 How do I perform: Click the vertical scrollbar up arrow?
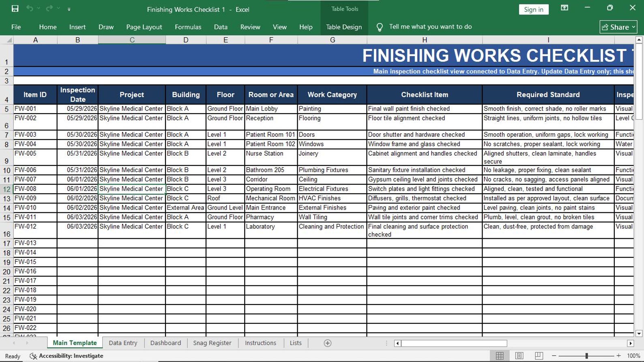[x=639, y=40]
